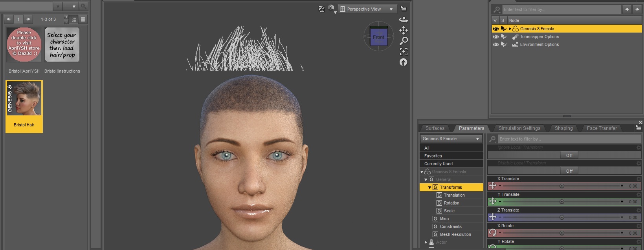Click the Off button for Disable Local Transform
This screenshot has height=250, width=644.
tap(569, 171)
